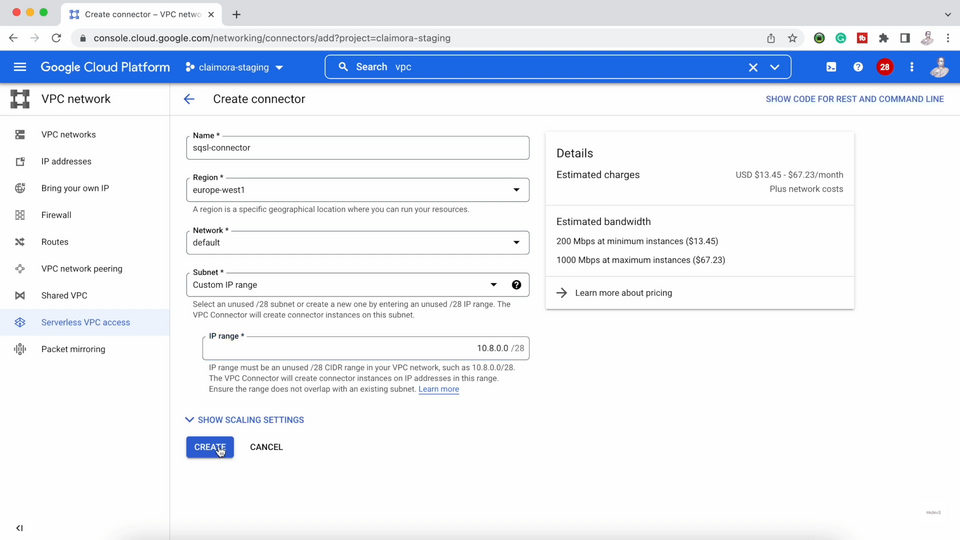Open the Region dropdown showing europe-west1
The width and height of the screenshot is (960, 540).
pos(358,190)
